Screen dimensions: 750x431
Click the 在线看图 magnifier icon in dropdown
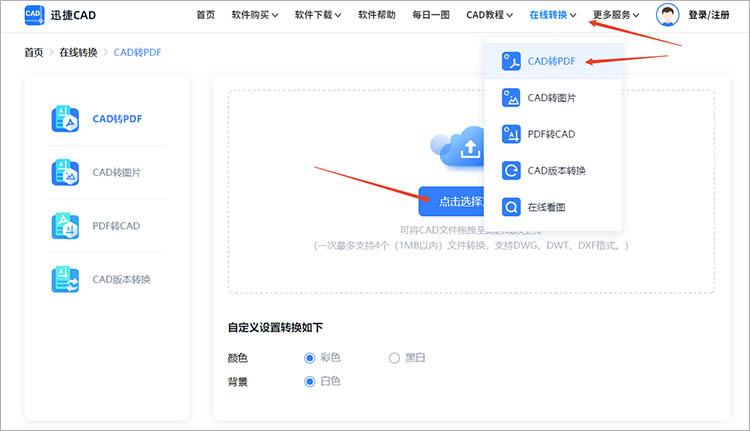(511, 207)
